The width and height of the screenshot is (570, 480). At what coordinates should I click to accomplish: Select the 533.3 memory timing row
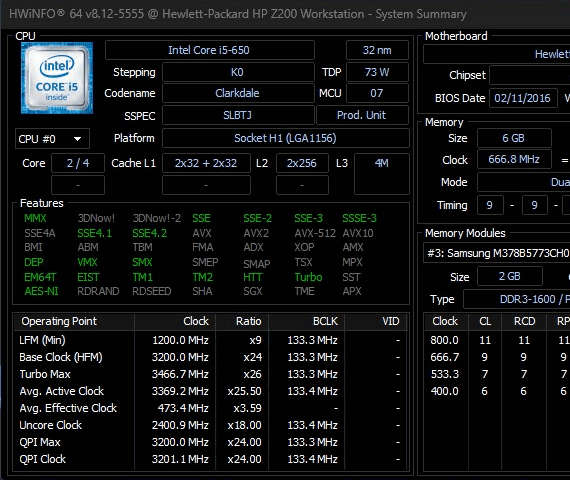497,374
